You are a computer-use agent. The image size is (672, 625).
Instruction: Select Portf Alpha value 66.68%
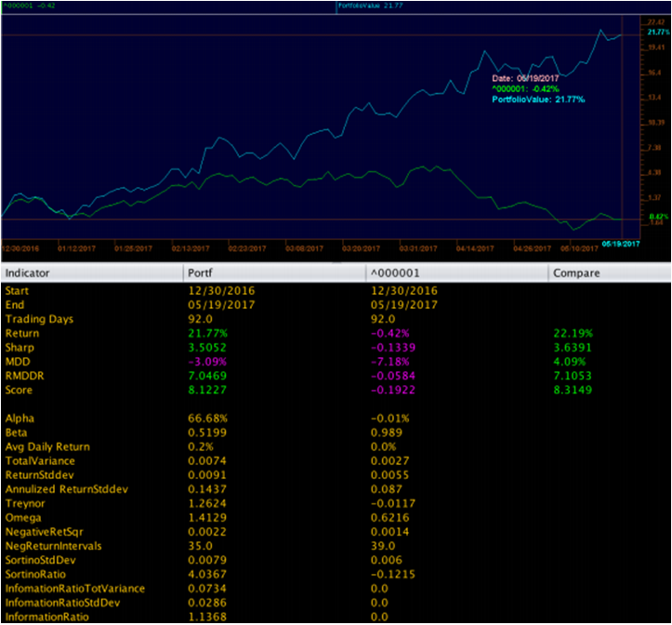207,419
